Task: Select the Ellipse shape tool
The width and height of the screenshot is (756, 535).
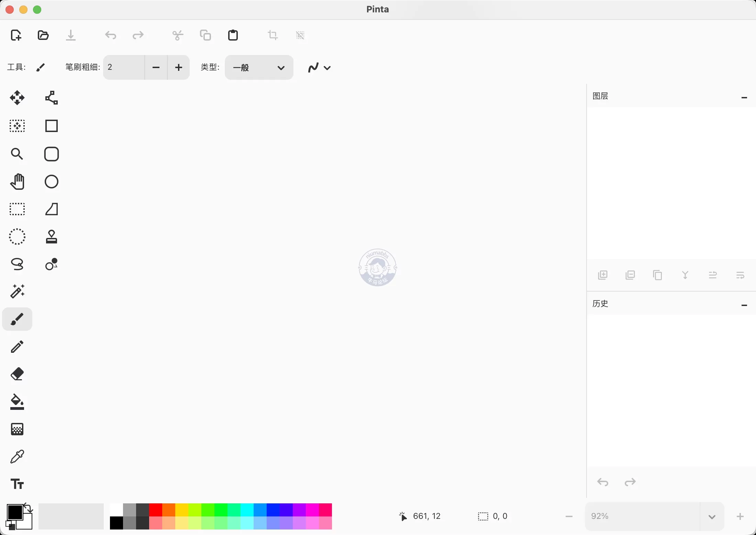Action: [52, 182]
